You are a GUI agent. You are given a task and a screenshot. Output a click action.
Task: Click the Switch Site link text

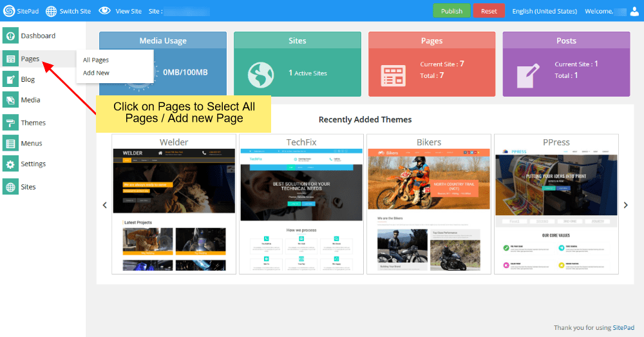coord(75,11)
